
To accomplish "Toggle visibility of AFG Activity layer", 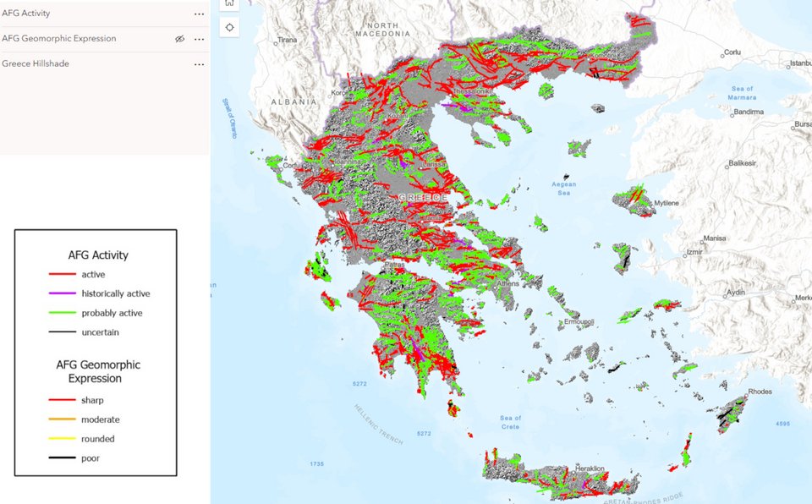I will coord(178,14).
